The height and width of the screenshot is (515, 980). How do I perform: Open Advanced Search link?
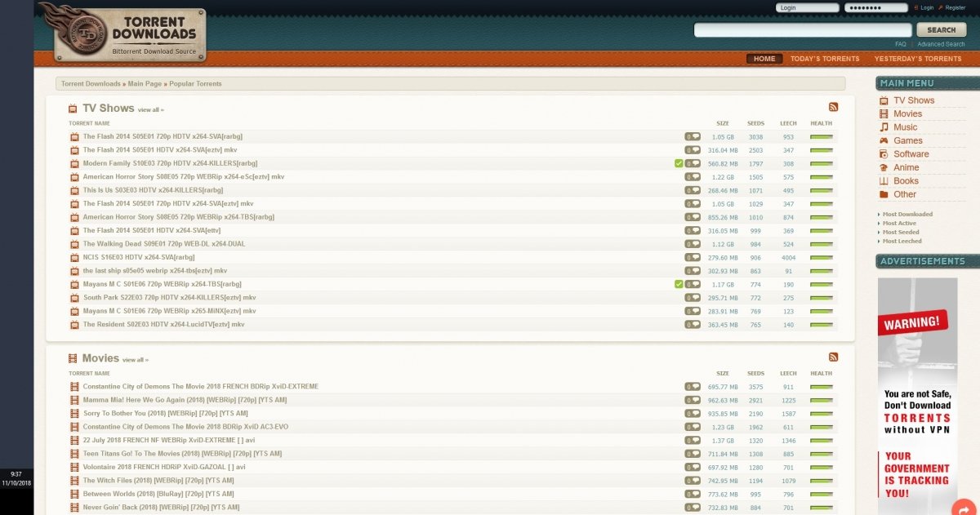pyautogui.click(x=941, y=44)
